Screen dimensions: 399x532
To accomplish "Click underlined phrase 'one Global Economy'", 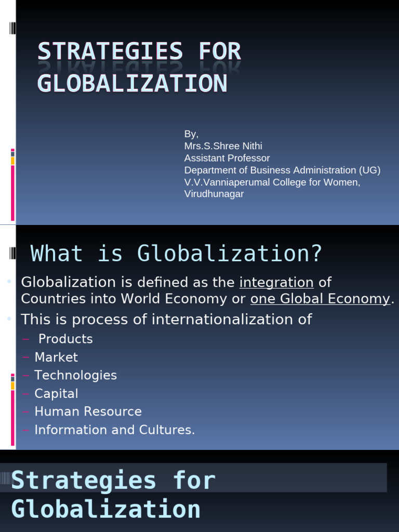I will click(320, 299).
